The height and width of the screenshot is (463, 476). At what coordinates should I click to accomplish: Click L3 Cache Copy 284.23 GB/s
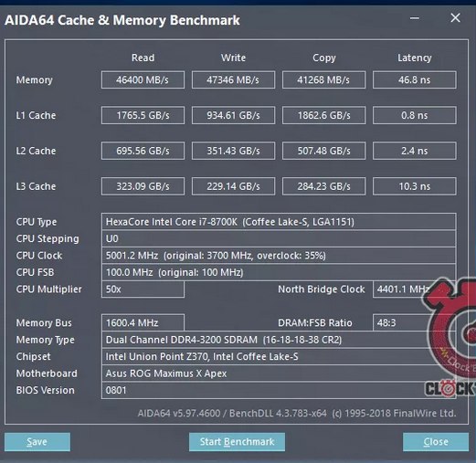(323, 186)
